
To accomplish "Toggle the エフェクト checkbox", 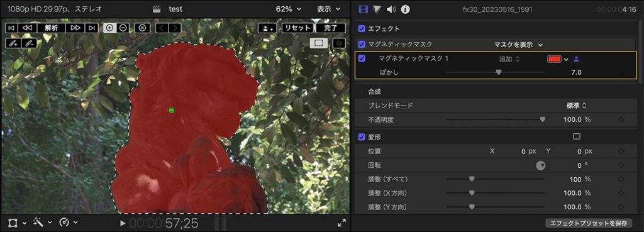I will [x=362, y=29].
